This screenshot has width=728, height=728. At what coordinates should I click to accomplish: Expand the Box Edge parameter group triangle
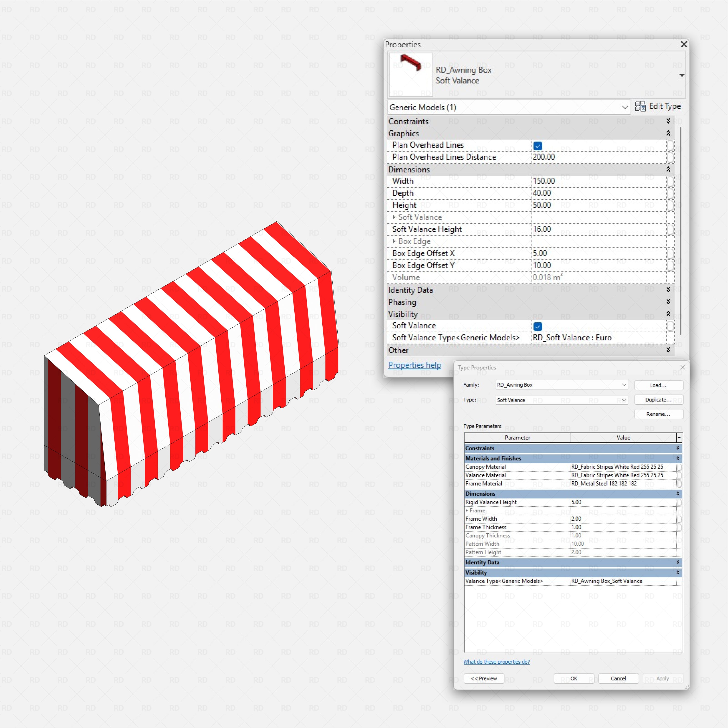coord(394,241)
